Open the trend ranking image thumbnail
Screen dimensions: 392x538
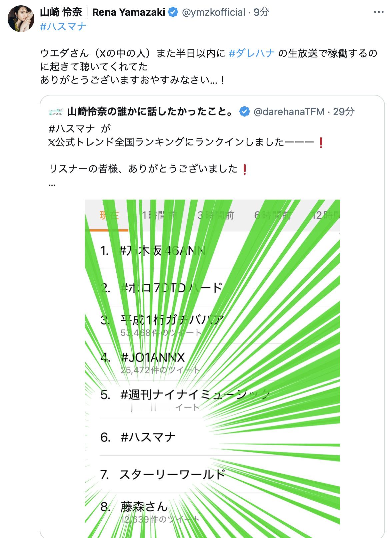click(x=212, y=368)
